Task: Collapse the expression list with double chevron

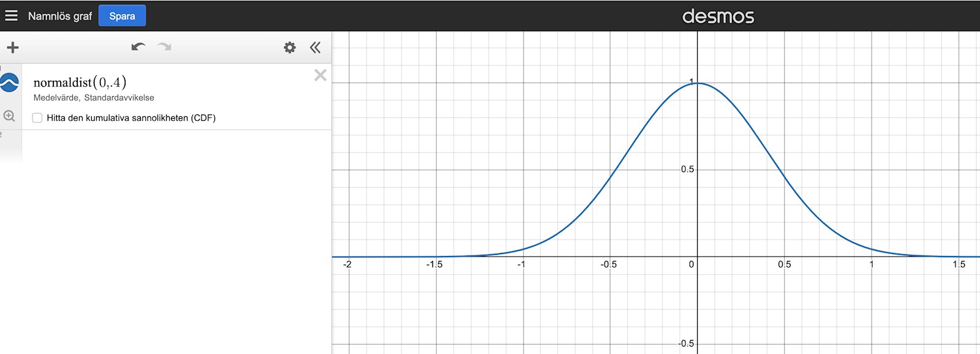Action: (x=315, y=48)
